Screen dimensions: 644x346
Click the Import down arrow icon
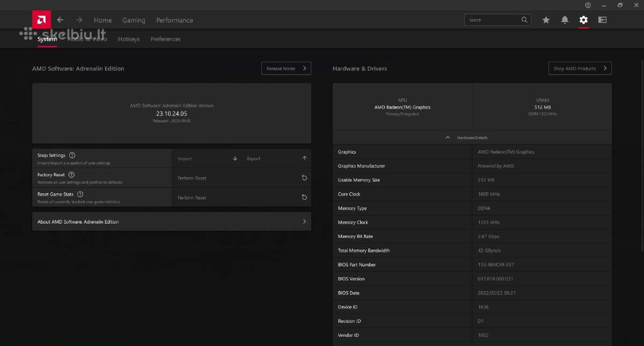[x=235, y=158]
